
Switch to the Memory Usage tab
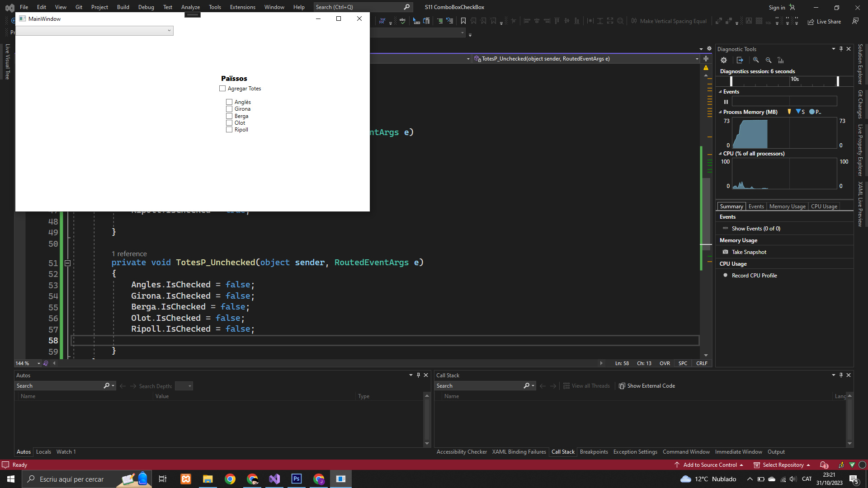[x=787, y=206]
